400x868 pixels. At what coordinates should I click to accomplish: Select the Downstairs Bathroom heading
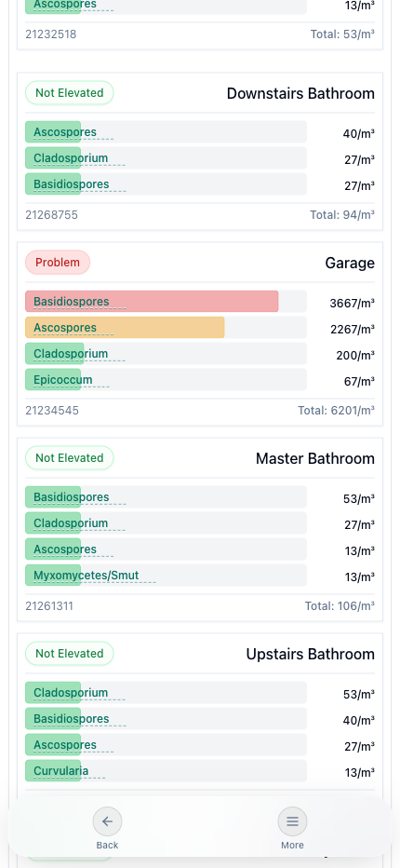300,93
